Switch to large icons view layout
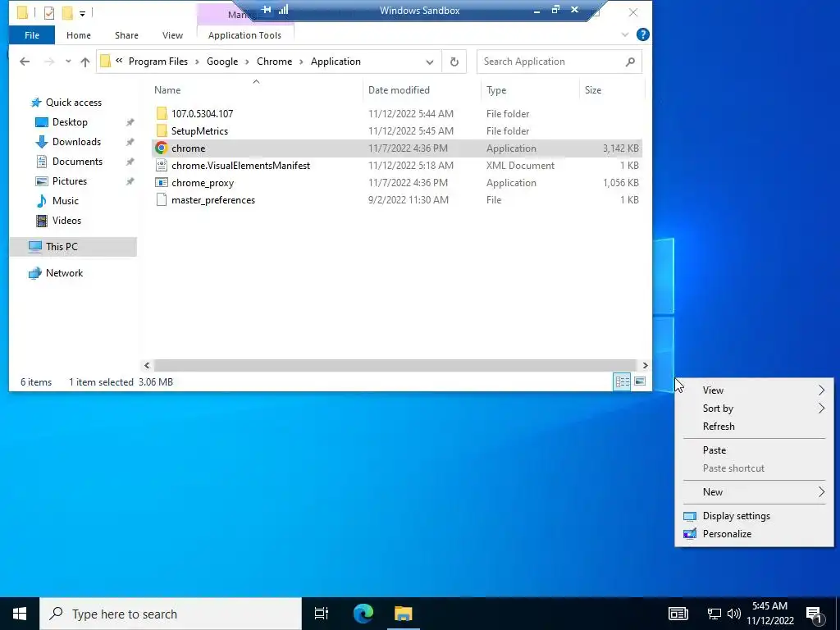This screenshot has width=840, height=630. tap(640, 381)
